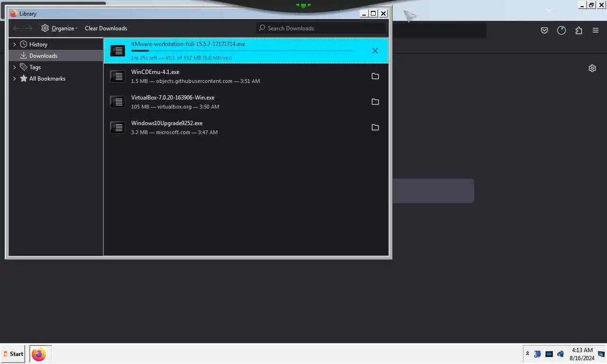Image resolution: width=607 pixels, height=364 pixels.
Task: Maximize the Library window
Action: [373, 14]
